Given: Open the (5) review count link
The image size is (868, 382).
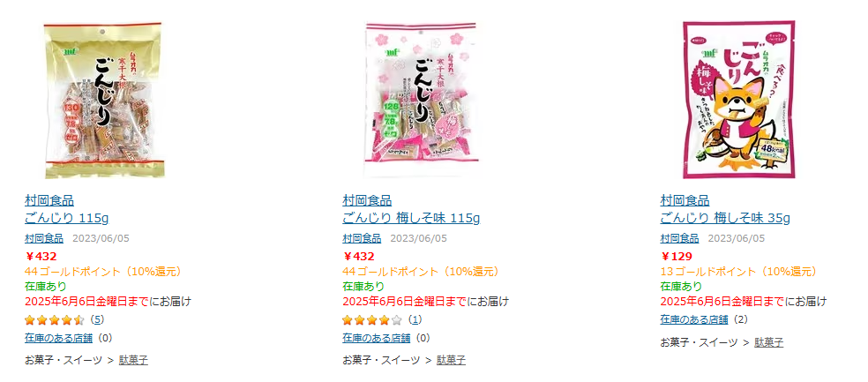Looking at the screenshot, I should tap(97, 319).
